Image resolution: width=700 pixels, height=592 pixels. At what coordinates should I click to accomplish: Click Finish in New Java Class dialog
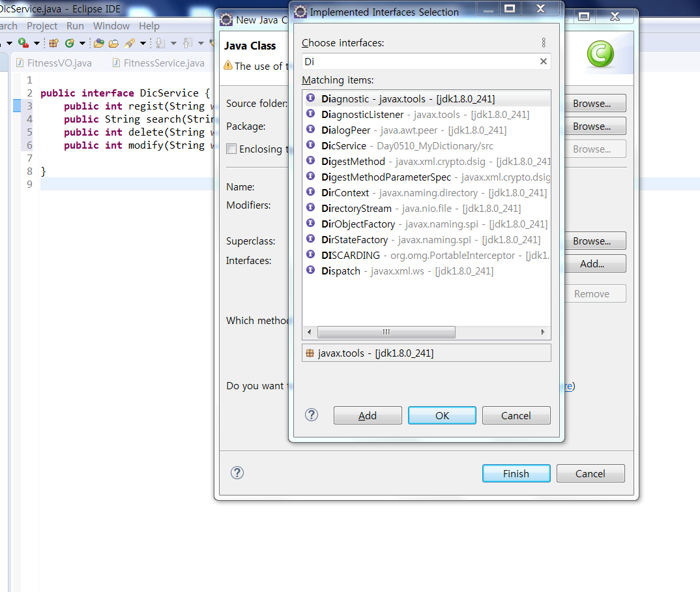pyautogui.click(x=516, y=473)
